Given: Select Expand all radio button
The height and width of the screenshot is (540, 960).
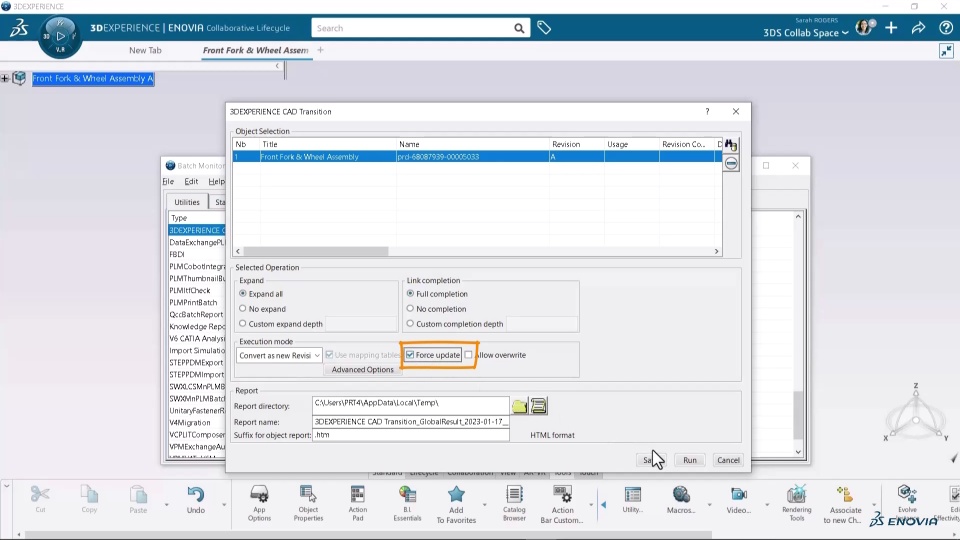Looking at the screenshot, I should pyautogui.click(x=242, y=294).
